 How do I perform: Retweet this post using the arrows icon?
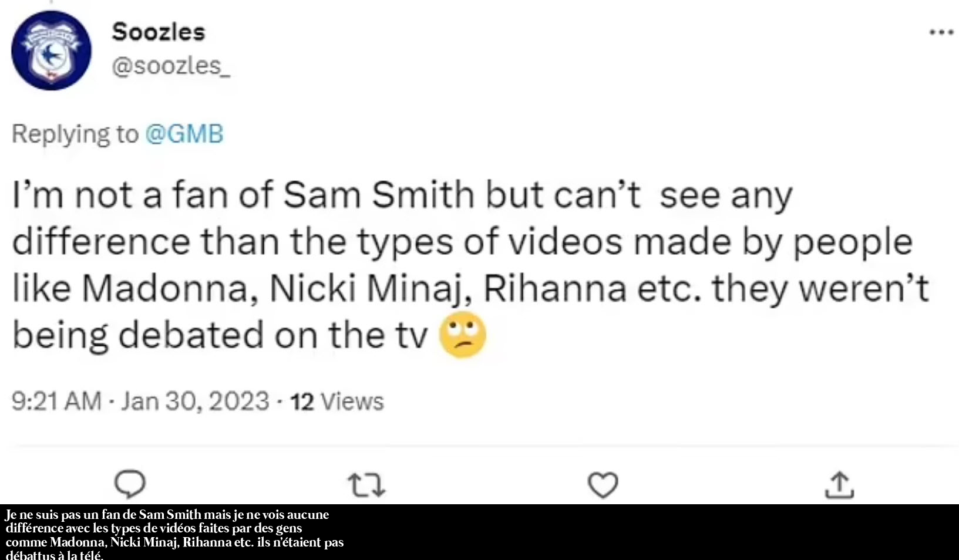pos(366,485)
